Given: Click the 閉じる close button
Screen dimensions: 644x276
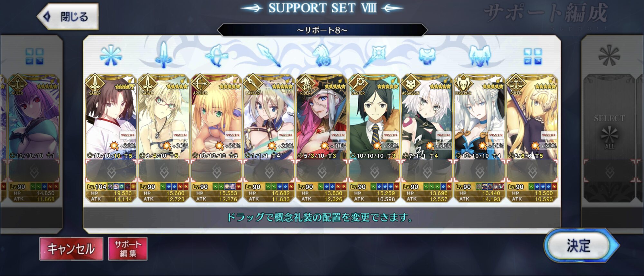Looking at the screenshot, I should tap(68, 16).
